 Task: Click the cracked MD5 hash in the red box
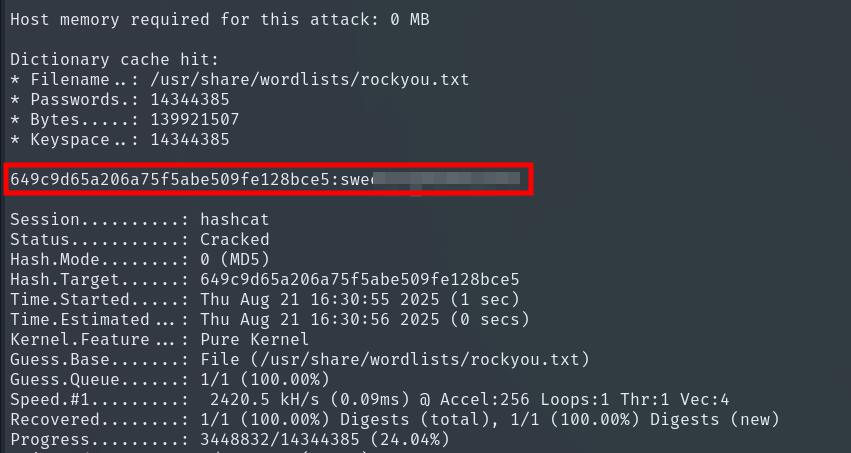170,180
